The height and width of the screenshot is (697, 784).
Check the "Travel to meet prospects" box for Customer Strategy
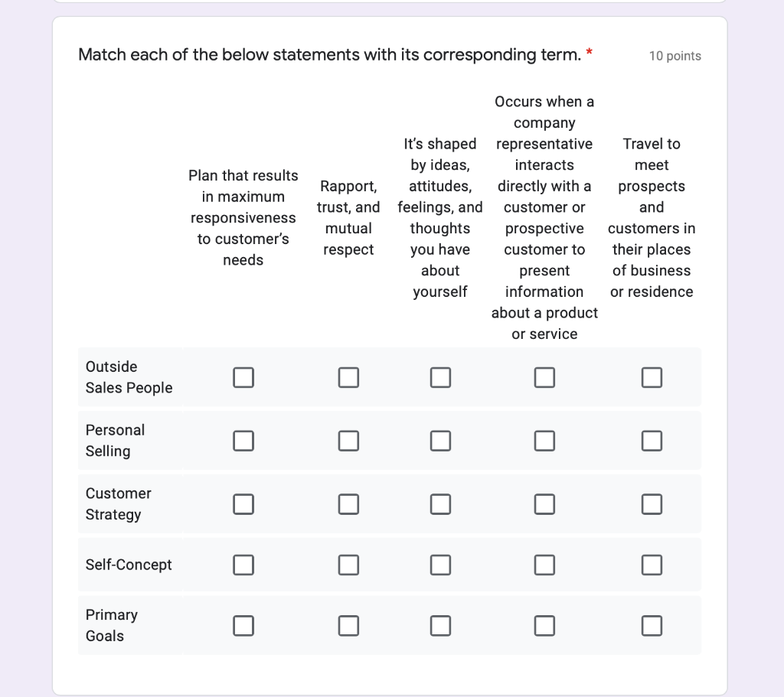coord(652,503)
